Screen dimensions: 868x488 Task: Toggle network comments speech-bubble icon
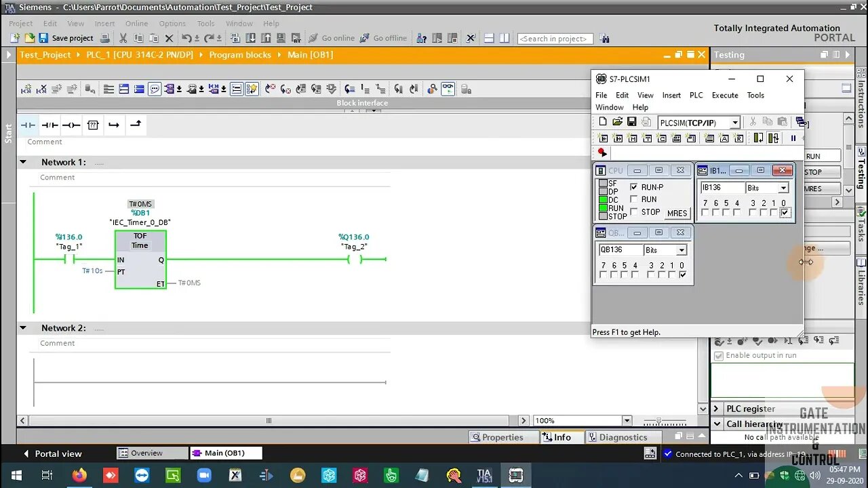pyautogui.click(x=155, y=89)
